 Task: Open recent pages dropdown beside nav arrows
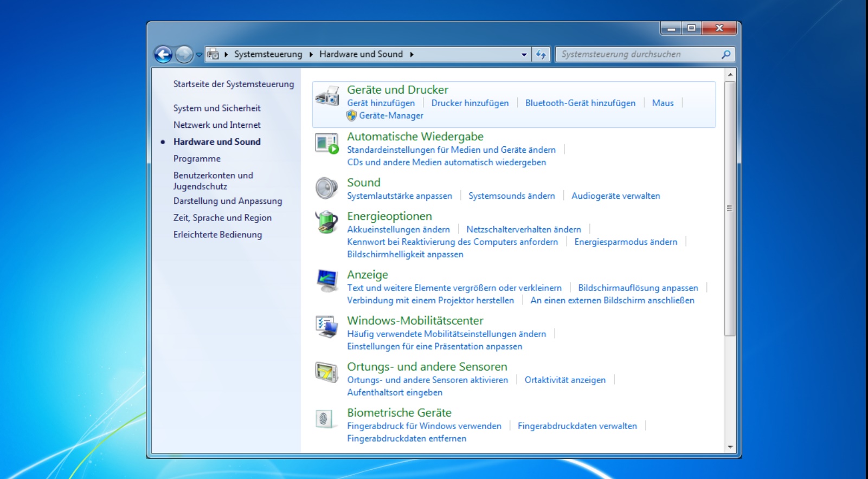[x=199, y=55]
